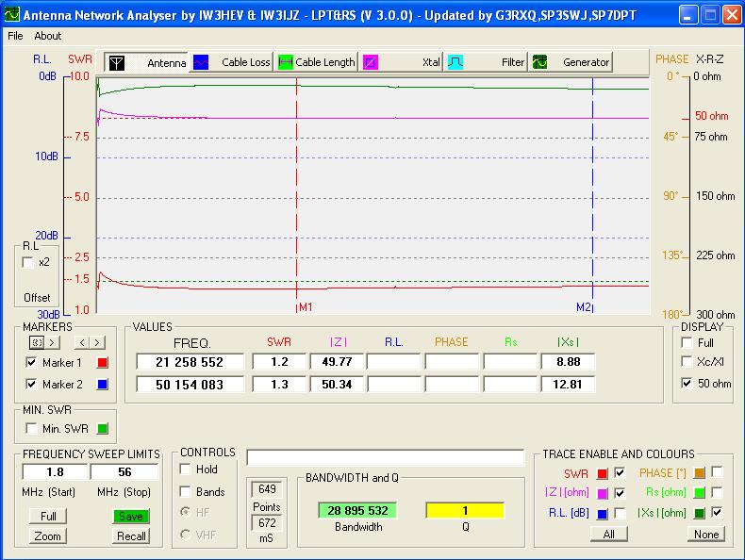Check the Hold option in Controls

(186, 469)
